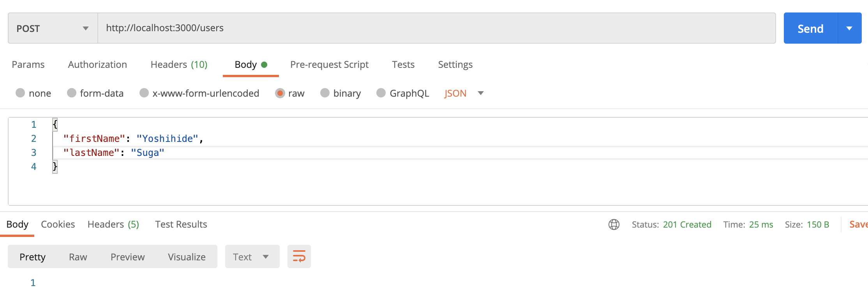
Task: Open the response Text format dropdown
Action: [252, 257]
